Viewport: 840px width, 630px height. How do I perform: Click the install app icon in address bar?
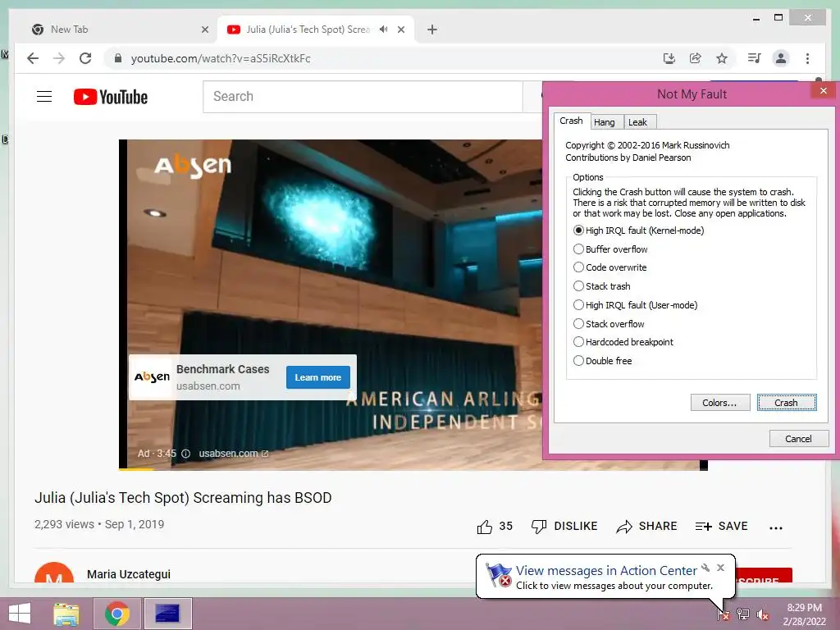[669, 58]
